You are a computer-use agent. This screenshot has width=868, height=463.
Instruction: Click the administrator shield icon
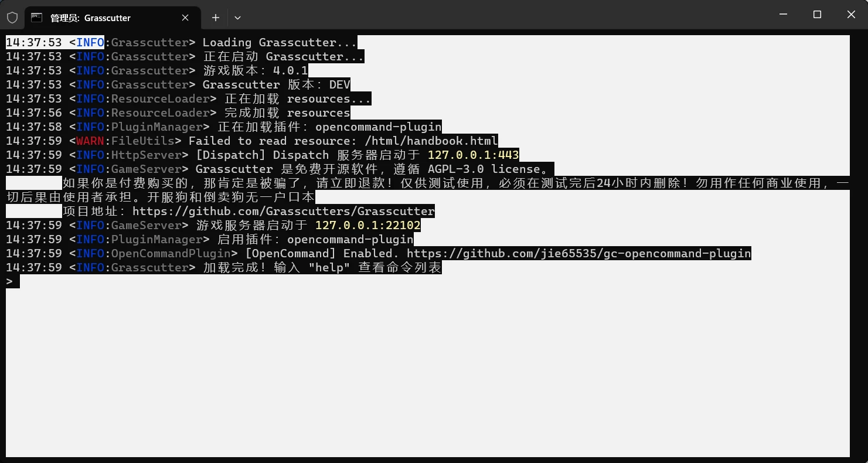(12, 18)
